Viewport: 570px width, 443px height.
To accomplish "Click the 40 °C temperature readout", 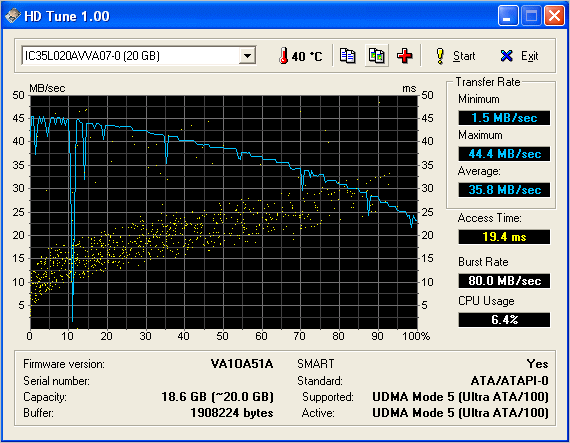I will point(307,56).
